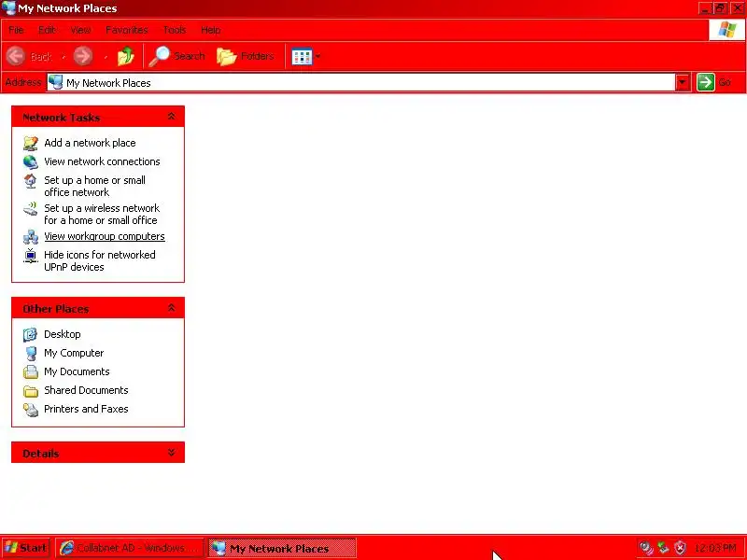Click the Forward arrow toolbar icon
This screenshot has height=560, width=747.
click(x=83, y=56)
